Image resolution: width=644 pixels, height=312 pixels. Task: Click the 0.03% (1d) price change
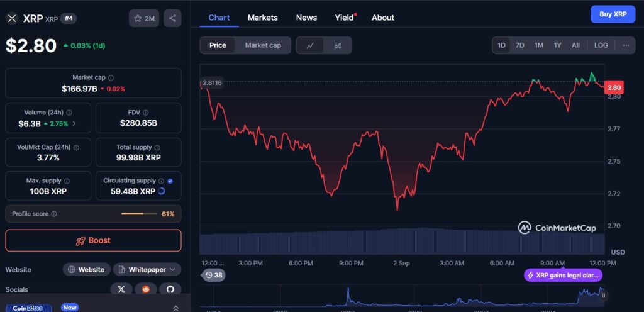pos(84,45)
